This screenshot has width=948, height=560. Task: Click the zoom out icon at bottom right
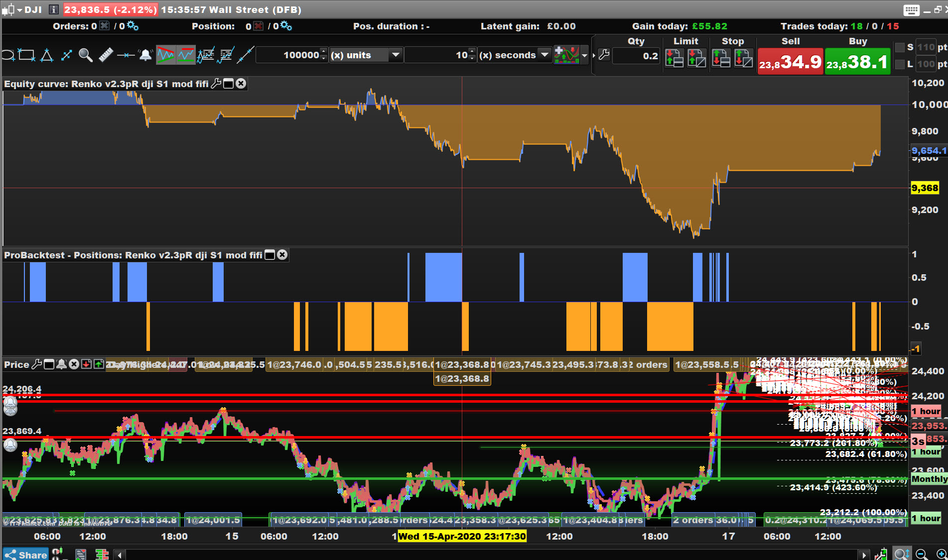922,554
